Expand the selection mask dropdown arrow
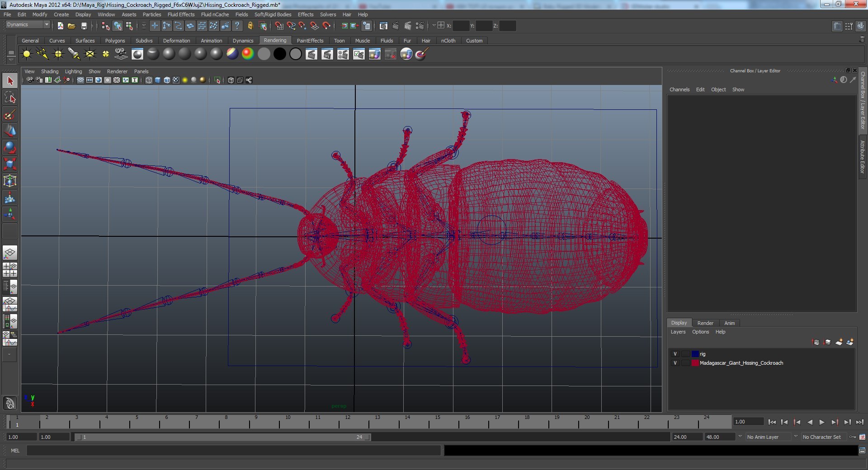The height and width of the screenshot is (470, 868). click(x=144, y=26)
